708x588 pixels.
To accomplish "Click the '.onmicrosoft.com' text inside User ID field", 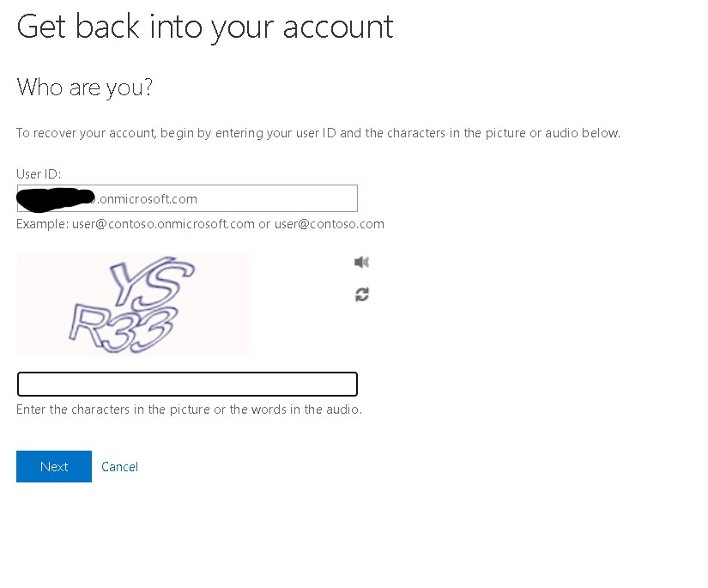I will 147,199.
